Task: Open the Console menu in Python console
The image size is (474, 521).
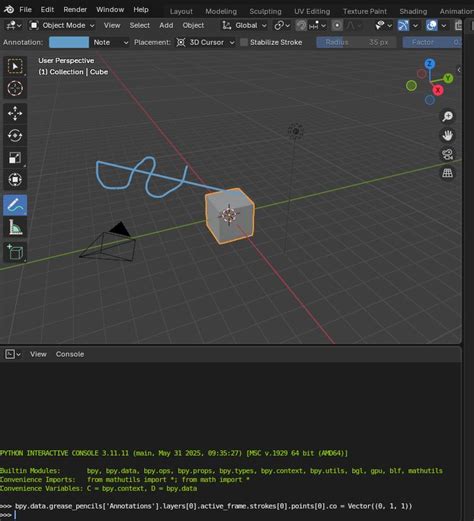Action: coord(70,354)
